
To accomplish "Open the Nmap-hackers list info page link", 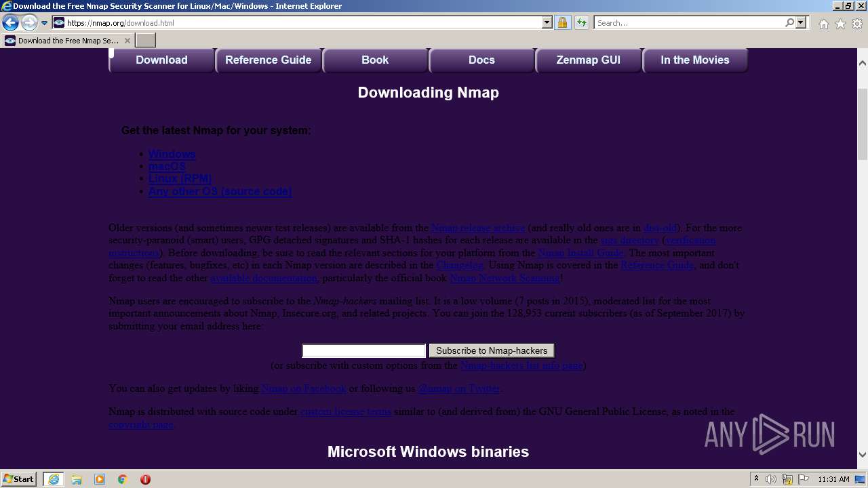I will [521, 365].
